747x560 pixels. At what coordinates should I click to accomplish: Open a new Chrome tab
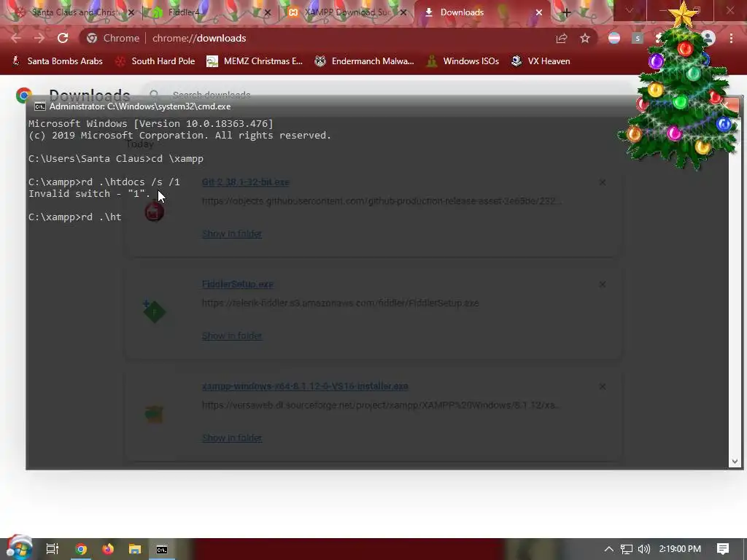[x=566, y=12]
